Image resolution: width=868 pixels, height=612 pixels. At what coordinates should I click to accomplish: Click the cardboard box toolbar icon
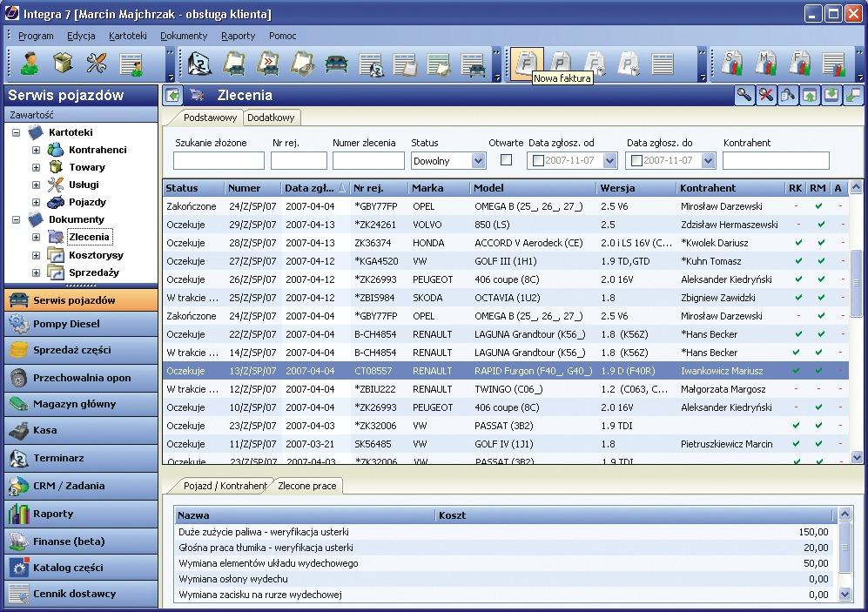tap(63, 64)
